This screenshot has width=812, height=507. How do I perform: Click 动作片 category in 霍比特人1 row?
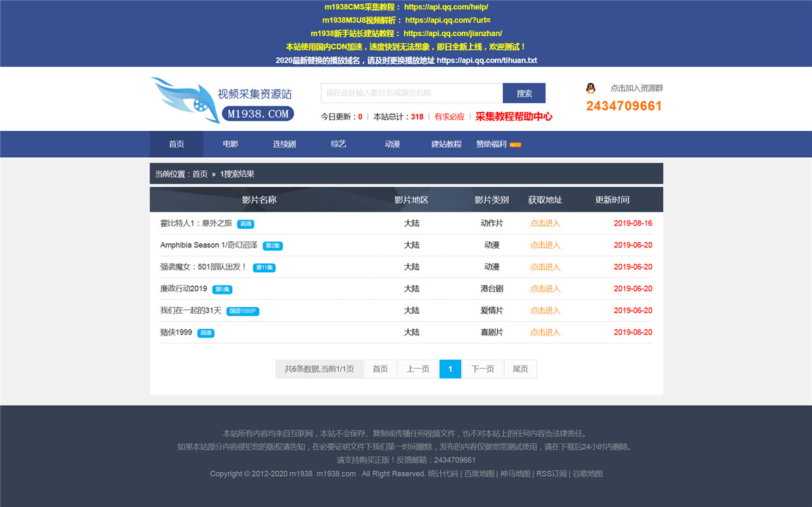tap(492, 224)
